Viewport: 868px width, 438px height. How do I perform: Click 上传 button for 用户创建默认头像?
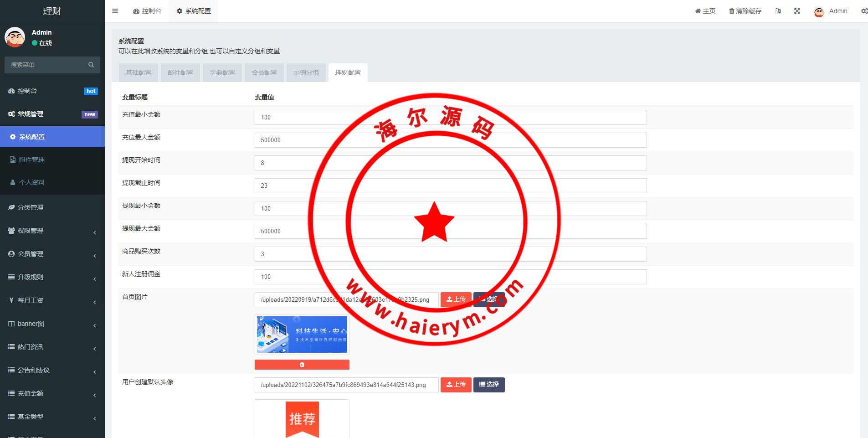pyautogui.click(x=456, y=385)
